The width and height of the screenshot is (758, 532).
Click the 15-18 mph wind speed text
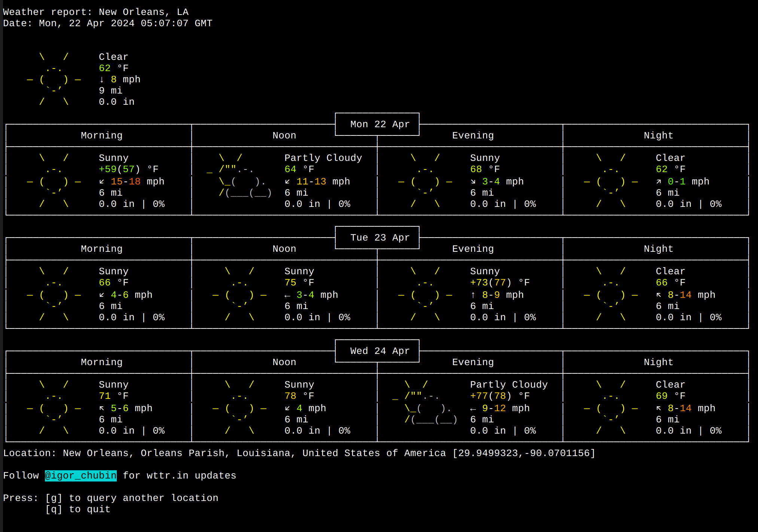coord(126,181)
